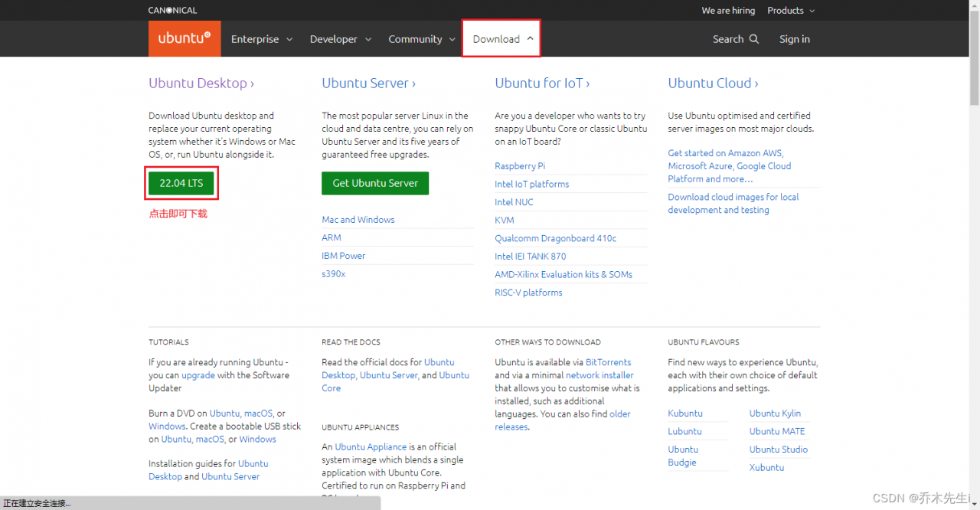
Task: Open the Raspberry Pi IoT link
Action: pos(520,166)
